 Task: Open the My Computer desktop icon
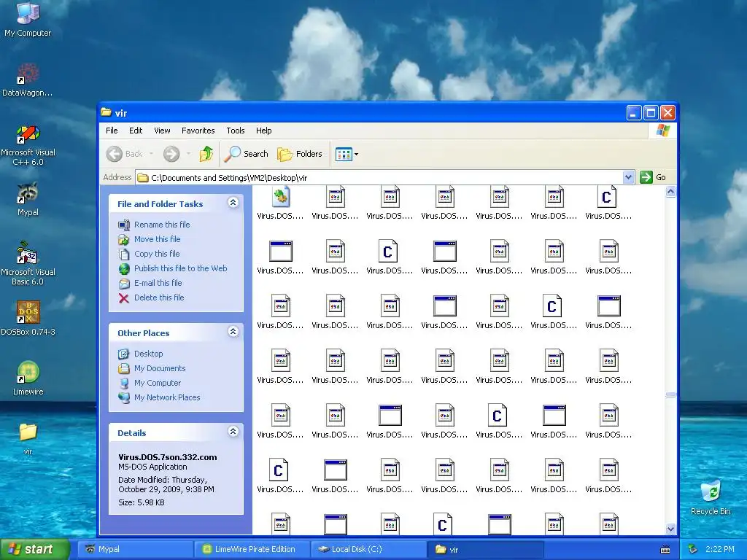[28, 19]
